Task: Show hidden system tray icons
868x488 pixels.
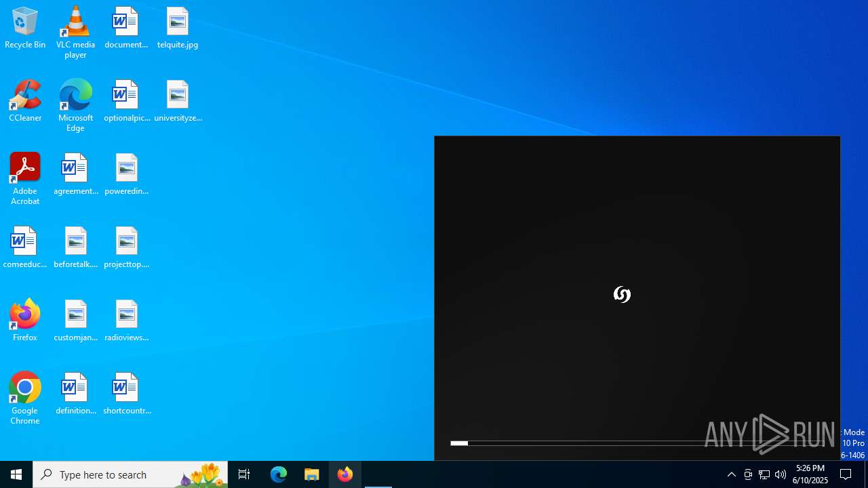Action: click(x=732, y=474)
